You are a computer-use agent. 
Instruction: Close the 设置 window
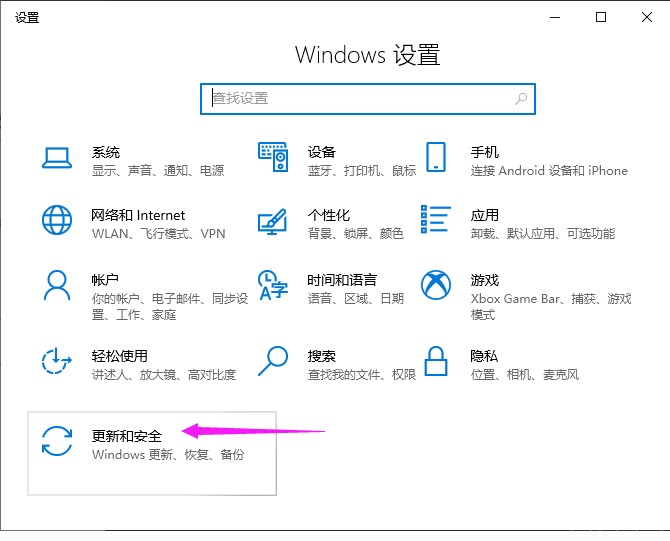coord(647,18)
